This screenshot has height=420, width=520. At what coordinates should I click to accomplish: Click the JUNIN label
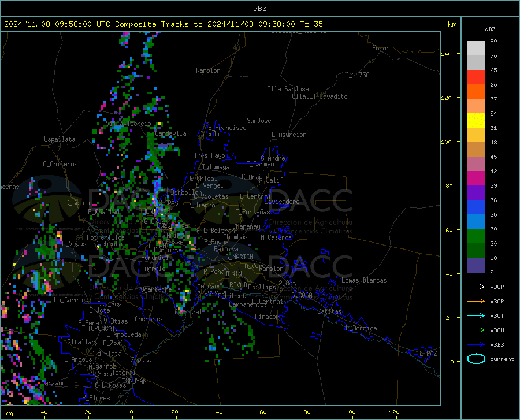pyautogui.click(x=233, y=273)
